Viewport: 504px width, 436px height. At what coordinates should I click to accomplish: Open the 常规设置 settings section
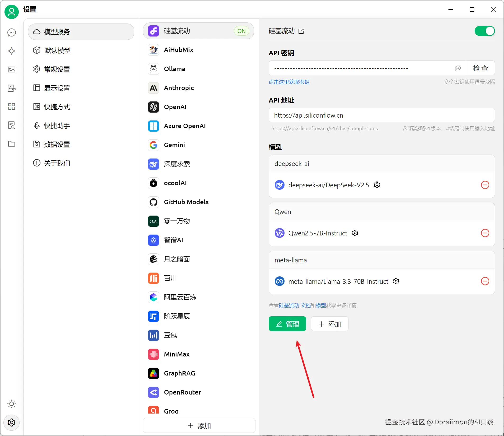point(81,69)
